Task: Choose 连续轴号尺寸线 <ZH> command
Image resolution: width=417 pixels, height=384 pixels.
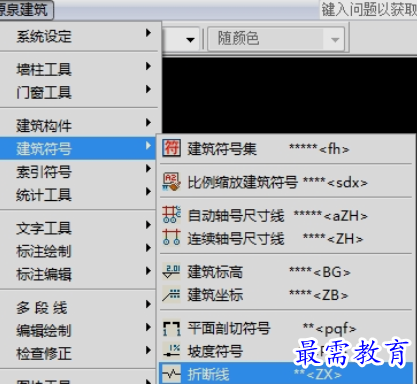Action: 286,238
